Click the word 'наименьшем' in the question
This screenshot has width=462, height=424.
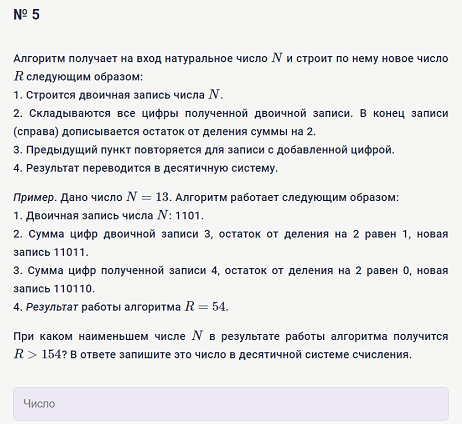click(113, 336)
